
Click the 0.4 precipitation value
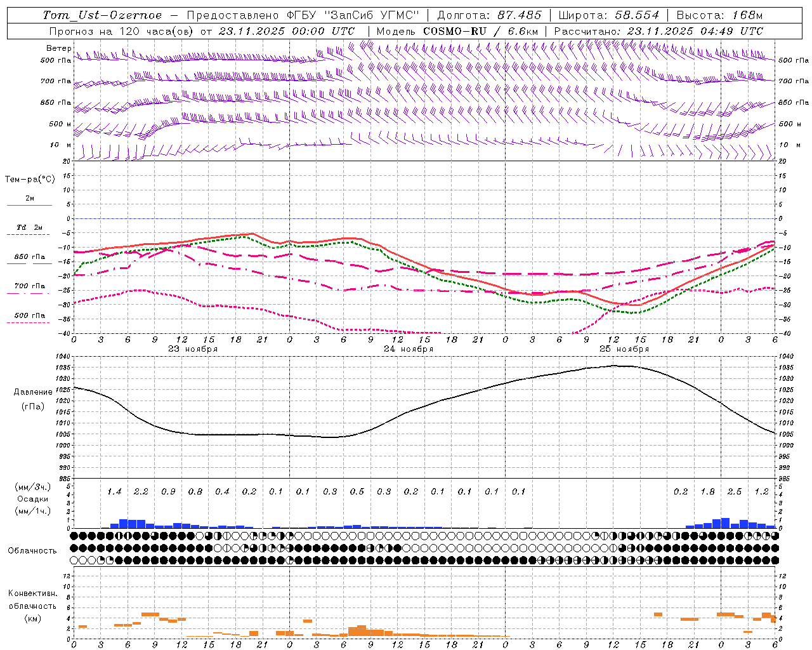click(x=222, y=492)
